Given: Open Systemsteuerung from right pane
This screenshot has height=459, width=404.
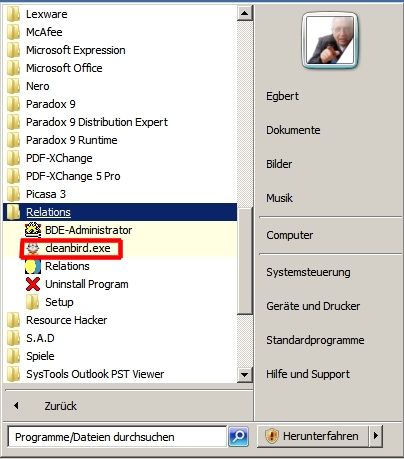Looking at the screenshot, I should 308,272.
